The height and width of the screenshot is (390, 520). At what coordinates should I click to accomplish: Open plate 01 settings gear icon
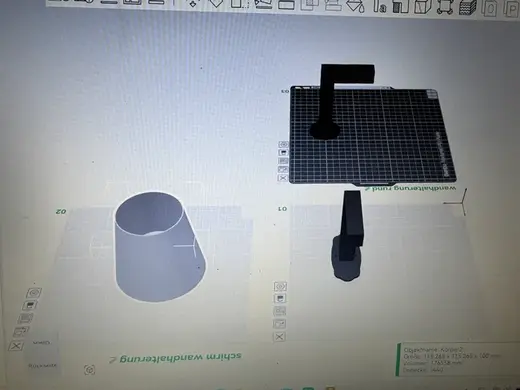[280, 286]
